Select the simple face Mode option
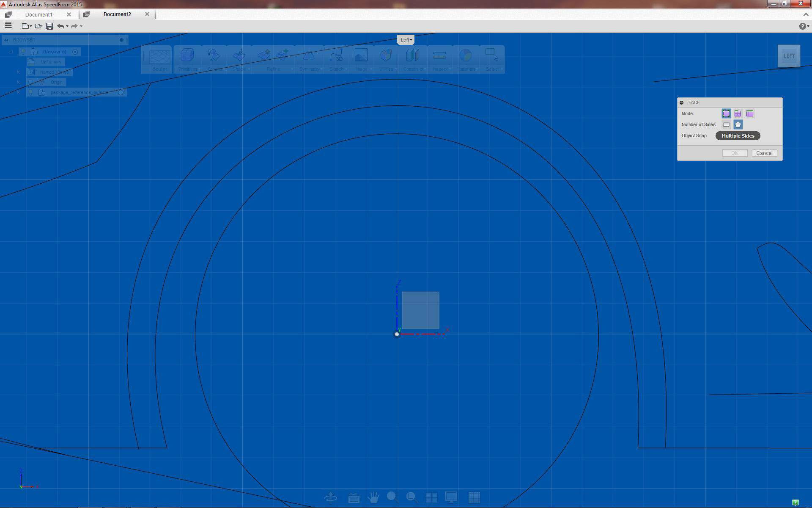This screenshot has height=508, width=812. (x=726, y=113)
